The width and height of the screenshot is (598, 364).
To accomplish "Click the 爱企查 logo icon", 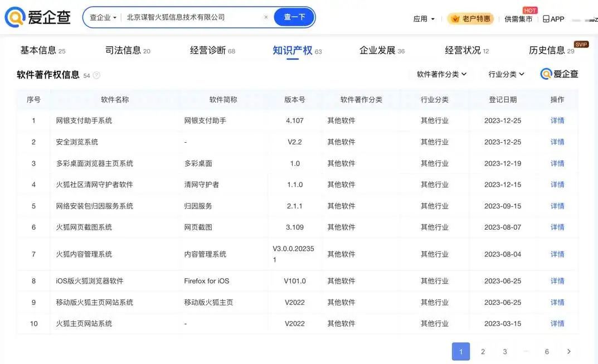I will coord(14,17).
